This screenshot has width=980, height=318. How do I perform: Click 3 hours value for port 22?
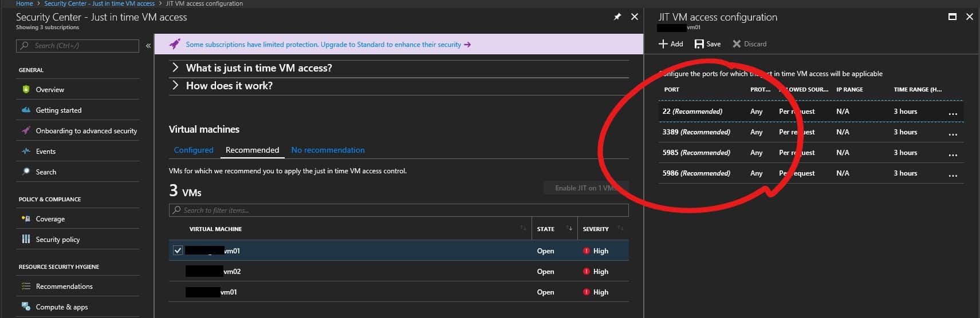(x=906, y=111)
